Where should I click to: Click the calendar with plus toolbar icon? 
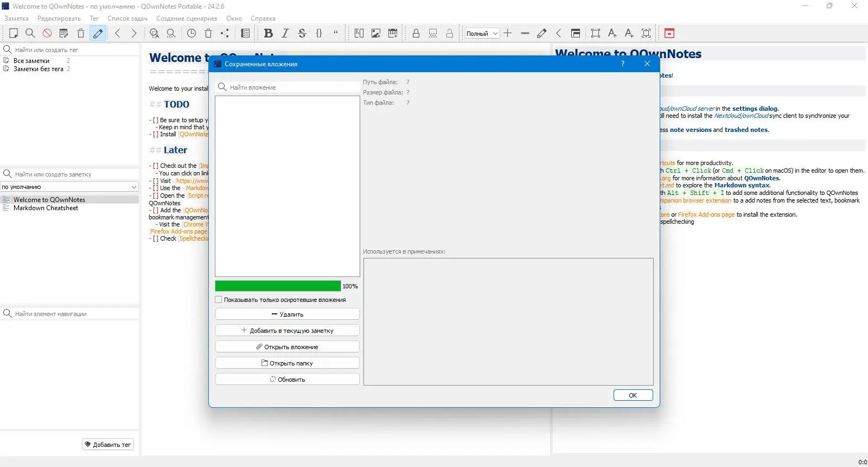(x=393, y=33)
